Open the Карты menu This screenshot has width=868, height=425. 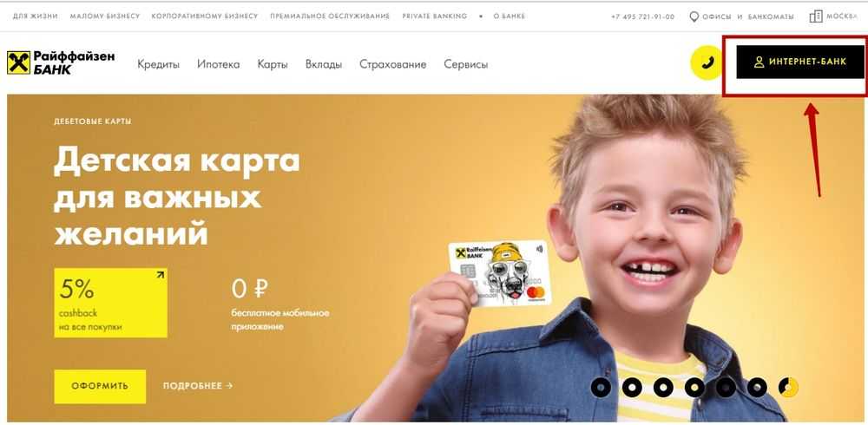(x=273, y=64)
